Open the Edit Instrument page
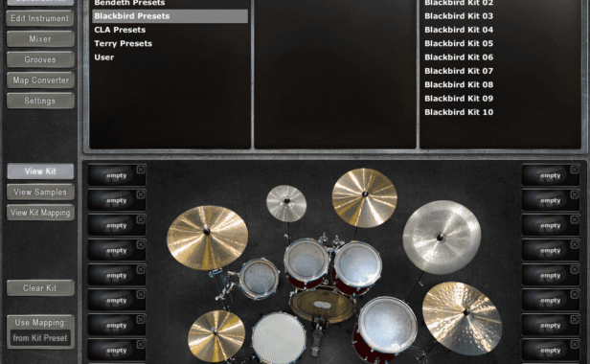The image size is (590, 364). 40,18
